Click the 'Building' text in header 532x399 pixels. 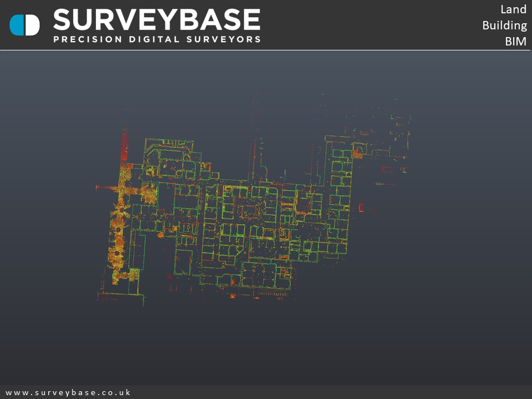point(504,25)
